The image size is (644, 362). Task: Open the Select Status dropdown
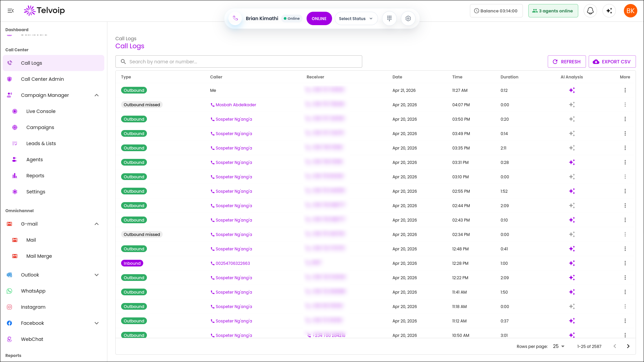click(356, 18)
